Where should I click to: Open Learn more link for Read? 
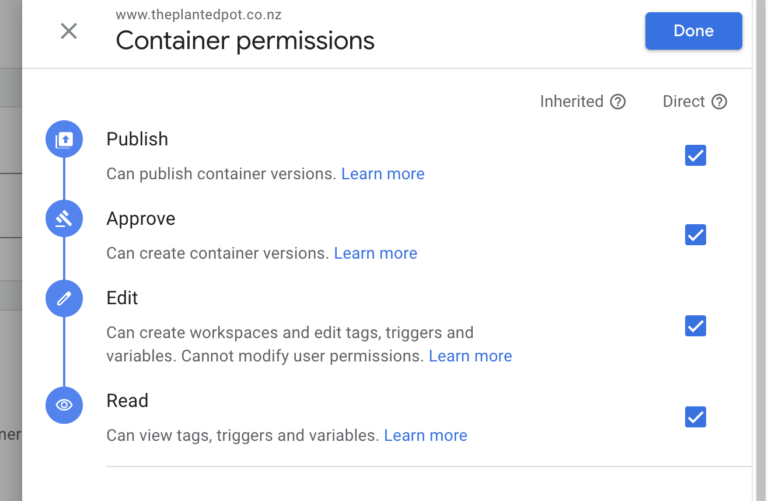point(425,435)
